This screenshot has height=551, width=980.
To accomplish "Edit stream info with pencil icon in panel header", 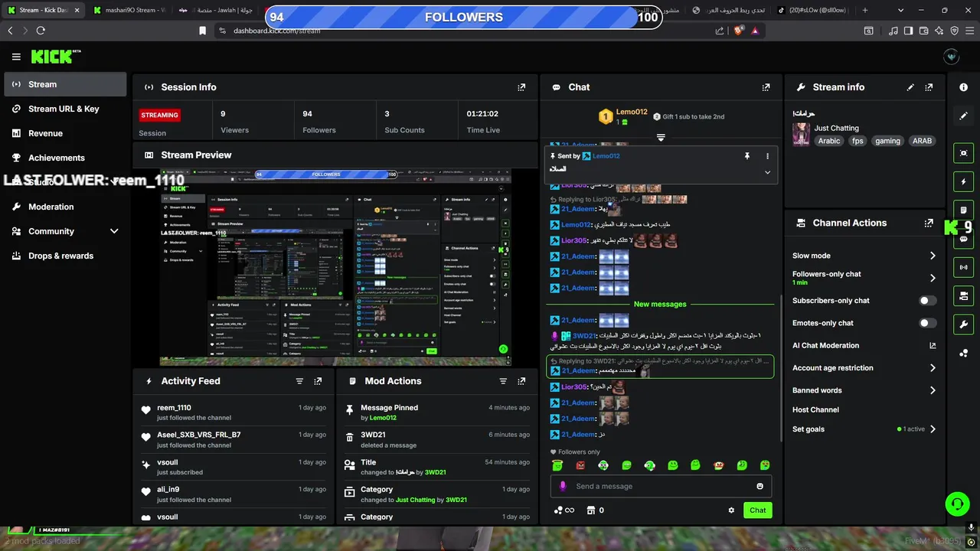I will point(910,87).
